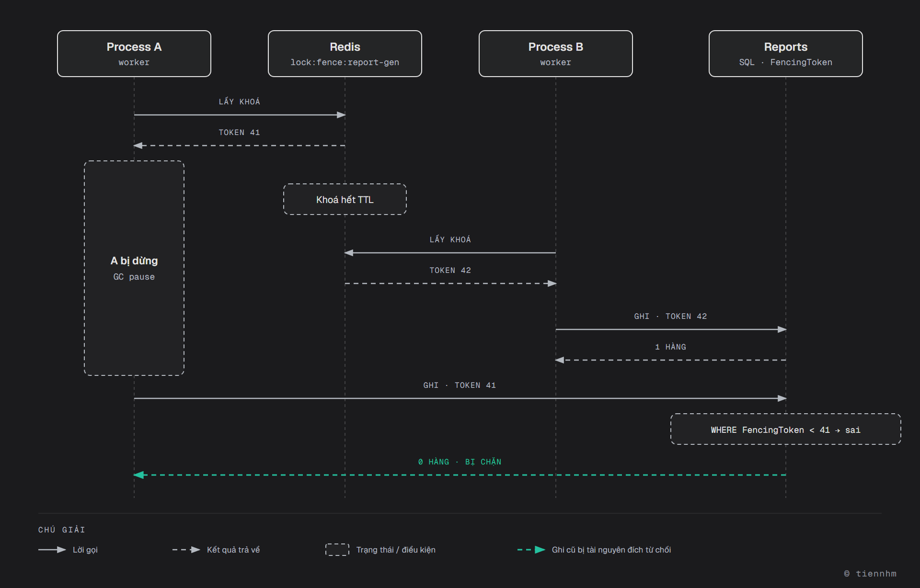
Task: Click the 'Khoá hết TTL' state box
Action: [x=345, y=199]
